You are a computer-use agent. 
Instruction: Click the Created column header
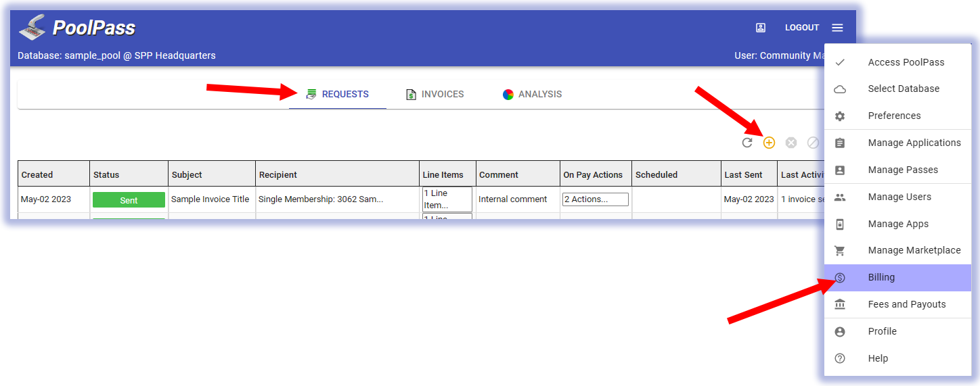click(x=53, y=174)
